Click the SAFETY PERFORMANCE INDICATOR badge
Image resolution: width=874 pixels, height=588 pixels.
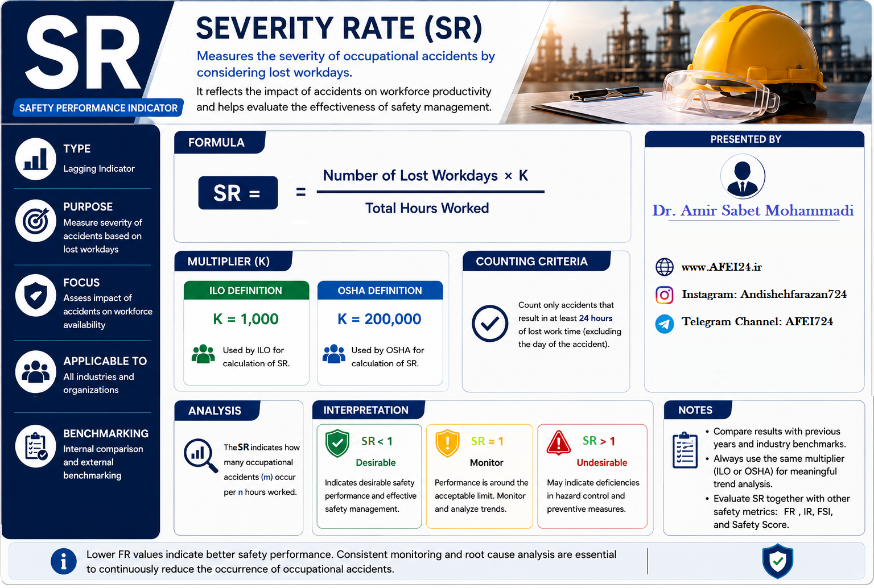pos(98,108)
